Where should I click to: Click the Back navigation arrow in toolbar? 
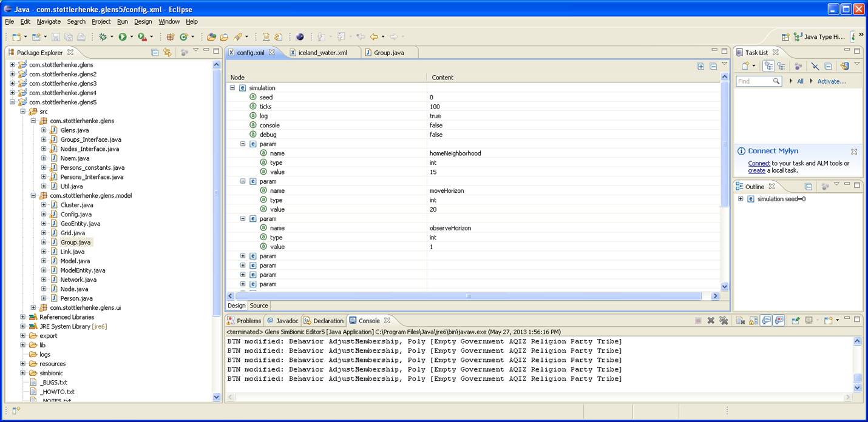click(x=374, y=37)
